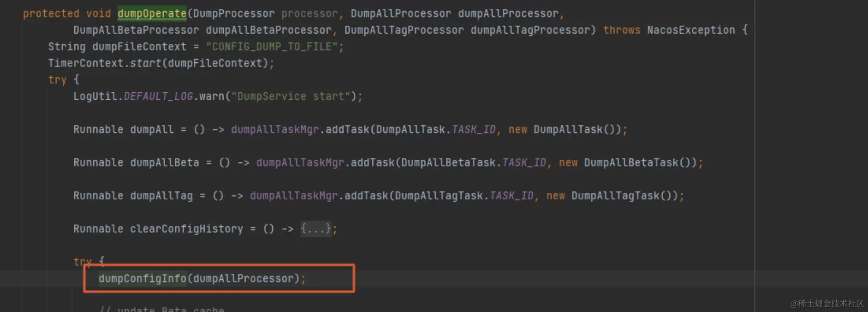Image resolution: width=868 pixels, height=312 pixels.
Task: Select the DumpProcessor parameter type
Action: (234, 13)
